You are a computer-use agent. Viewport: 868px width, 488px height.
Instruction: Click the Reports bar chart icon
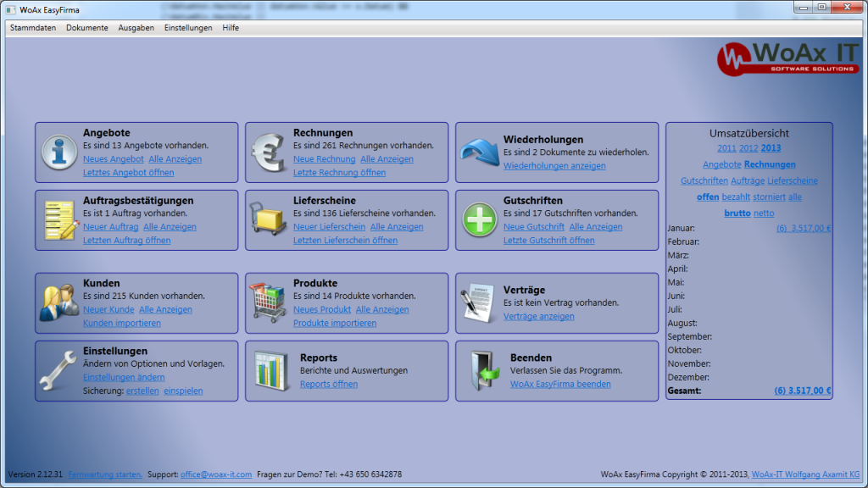pos(271,371)
